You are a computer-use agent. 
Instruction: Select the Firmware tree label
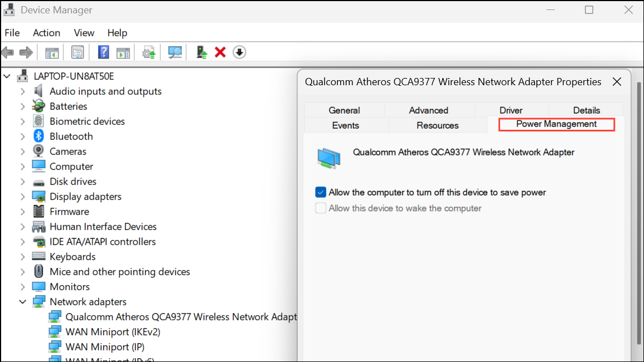(x=69, y=212)
